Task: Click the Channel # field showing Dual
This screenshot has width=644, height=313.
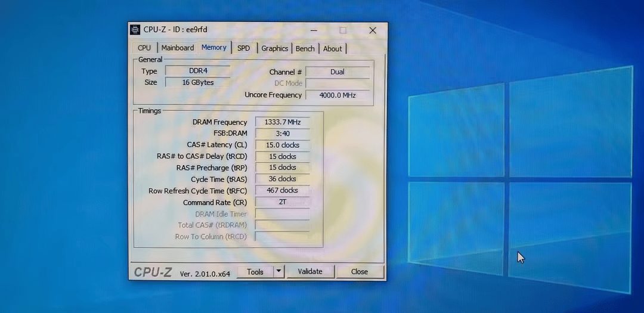Action: [x=338, y=72]
